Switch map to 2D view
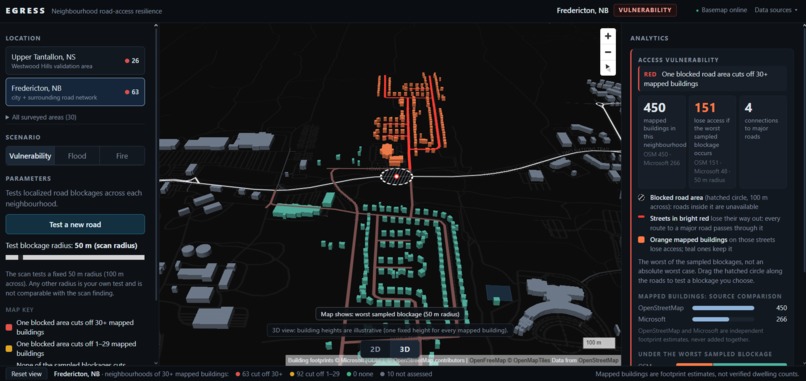The width and height of the screenshot is (806, 381). tap(375, 350)
